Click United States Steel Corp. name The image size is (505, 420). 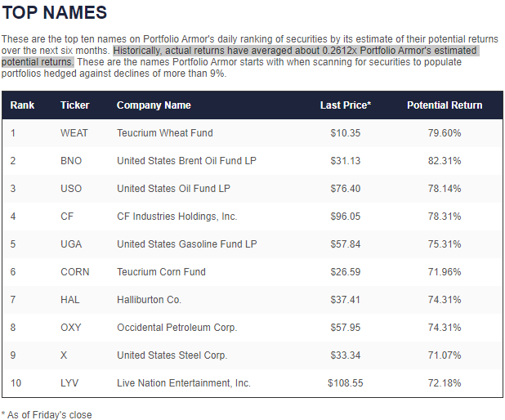172,355
